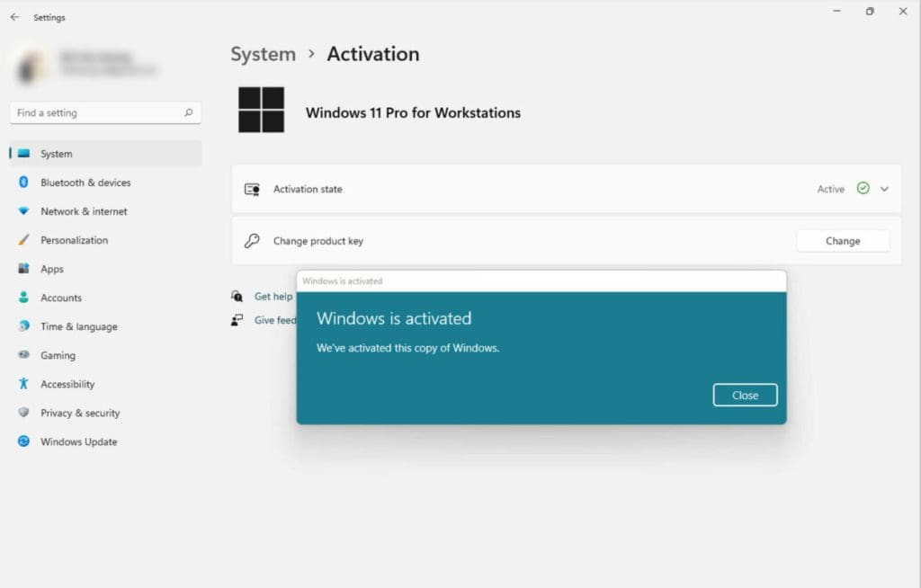Click the Gaming controller icon
Screen dimensions: 921x588
point(23,355)
